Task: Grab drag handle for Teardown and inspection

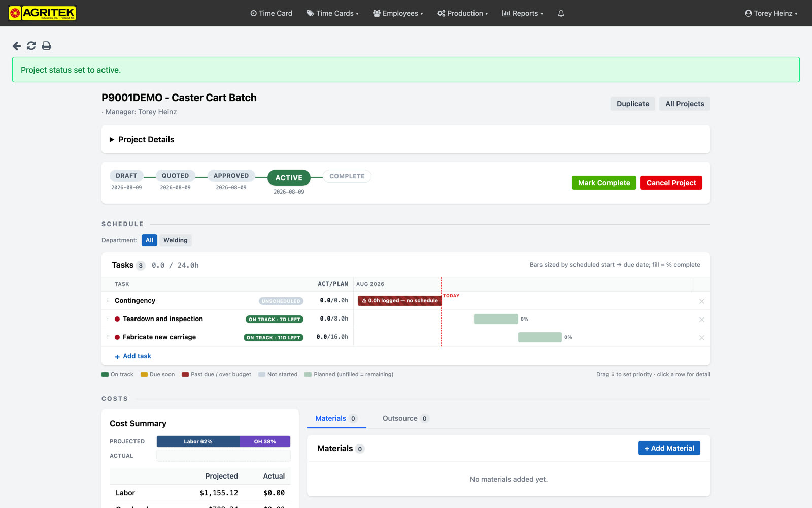Action: 108,319
